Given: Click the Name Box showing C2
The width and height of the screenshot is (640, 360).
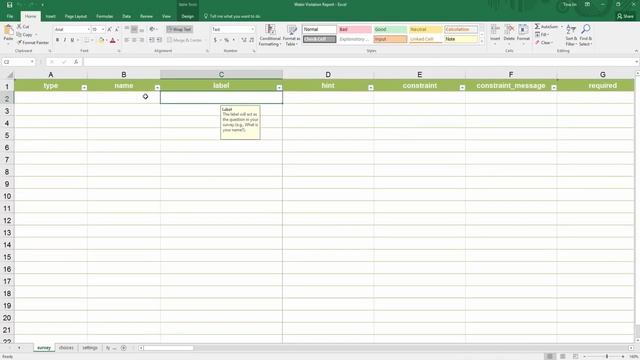Looking at the screenshot, I should tap(18, 62).
